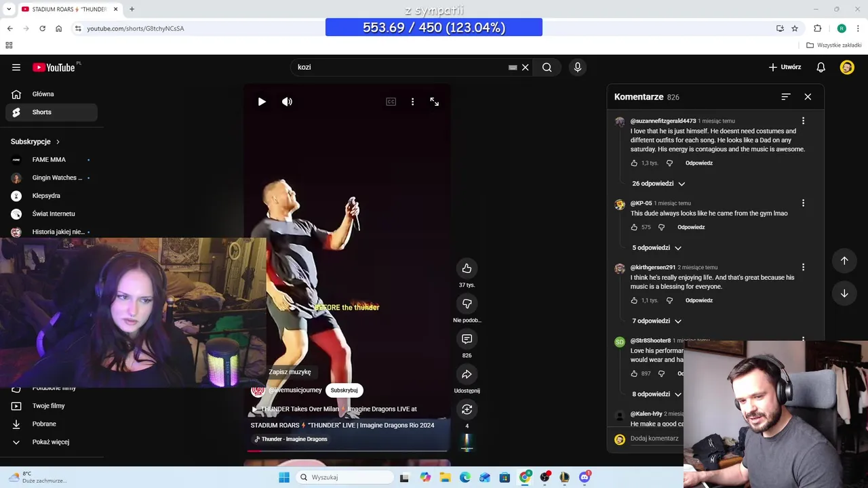Open the sound thumbnail below remix
The width and height of the screenshot is (868, 488).
467,443
